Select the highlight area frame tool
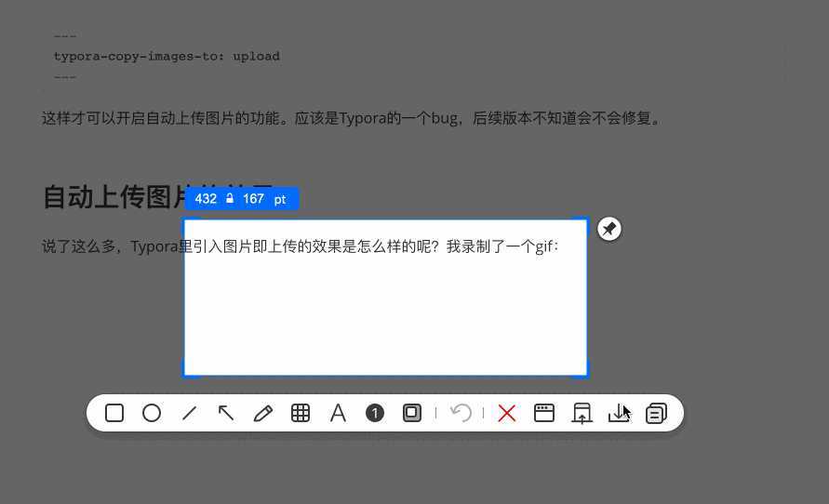829x504 pixels. click(x=412, y=413)
